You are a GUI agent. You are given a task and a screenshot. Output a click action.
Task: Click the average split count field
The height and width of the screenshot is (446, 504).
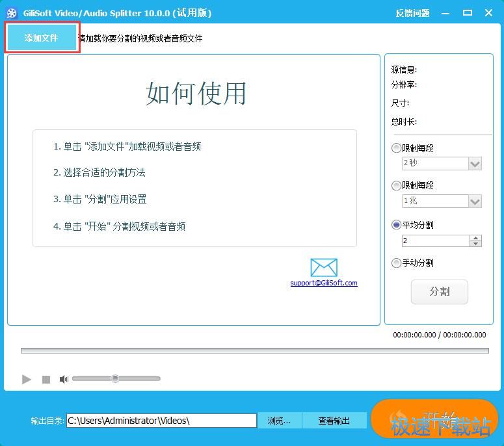tap(436, 241)
